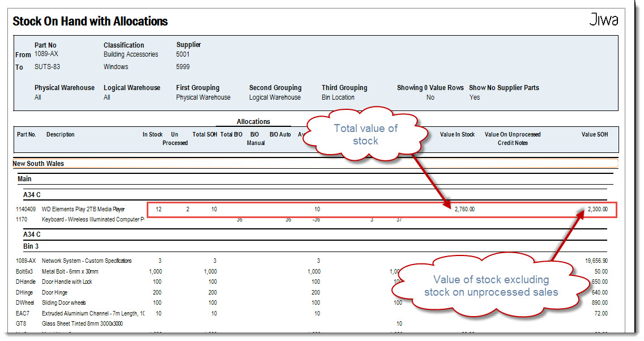Select supplier From value "5001"
This screenshot has width=644, height=341.
(x=183, y=54)
